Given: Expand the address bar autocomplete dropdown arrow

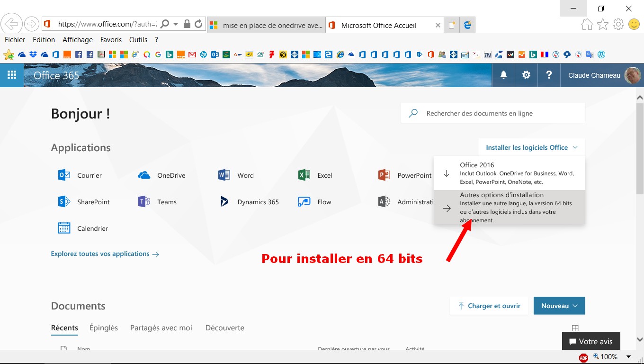Looking at the screenshot, I should click(x=176, y=24).
